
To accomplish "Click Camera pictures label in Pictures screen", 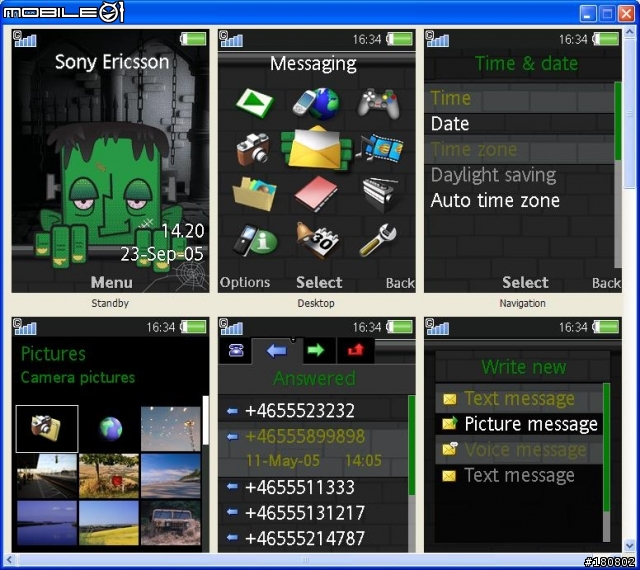I will [78, 378].
